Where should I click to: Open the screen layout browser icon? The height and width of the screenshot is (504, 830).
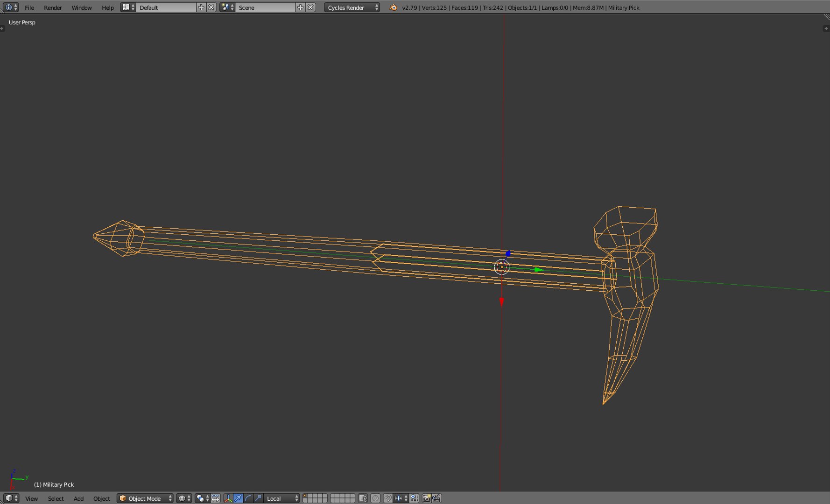click(128, 7)
